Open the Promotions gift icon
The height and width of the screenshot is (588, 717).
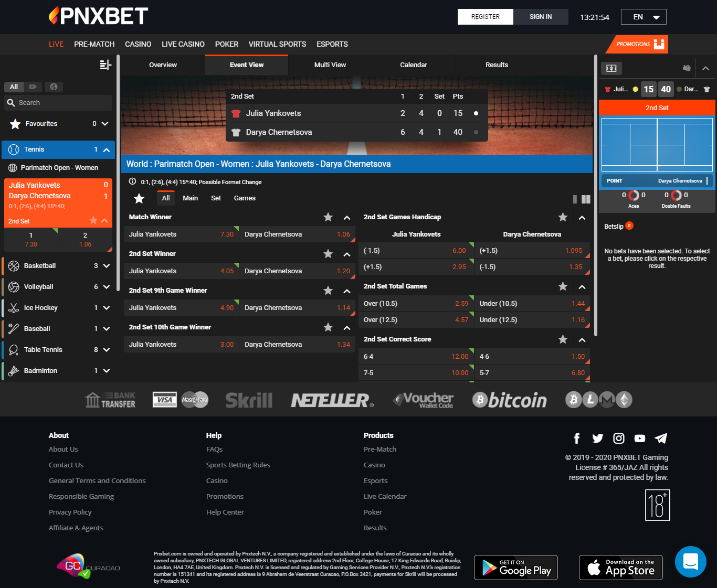click(659, 44)
